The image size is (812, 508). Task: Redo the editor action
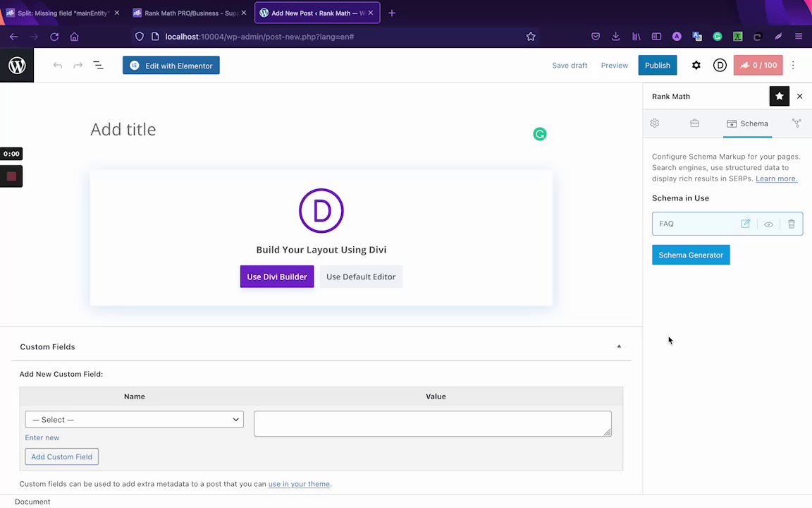(78, 66)
